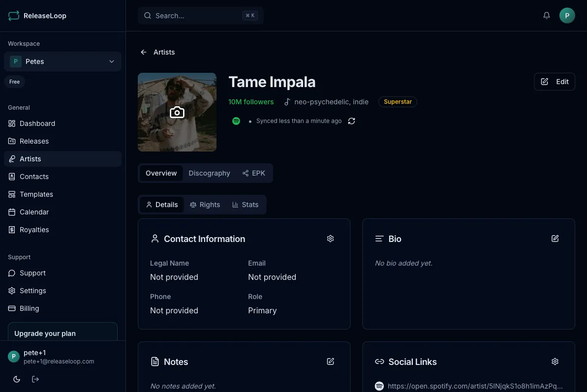Select the Stats sub-tab

[245, 205]
